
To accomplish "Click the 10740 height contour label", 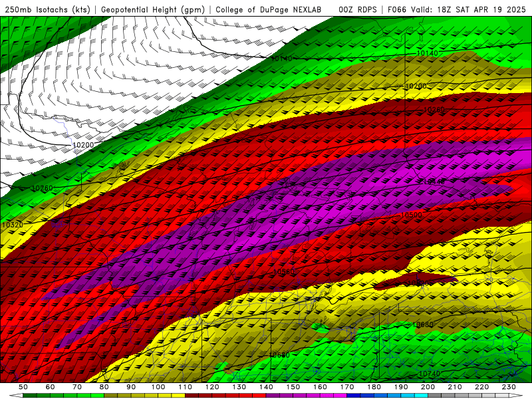I will pyautogui.click(x=430, y=374).
